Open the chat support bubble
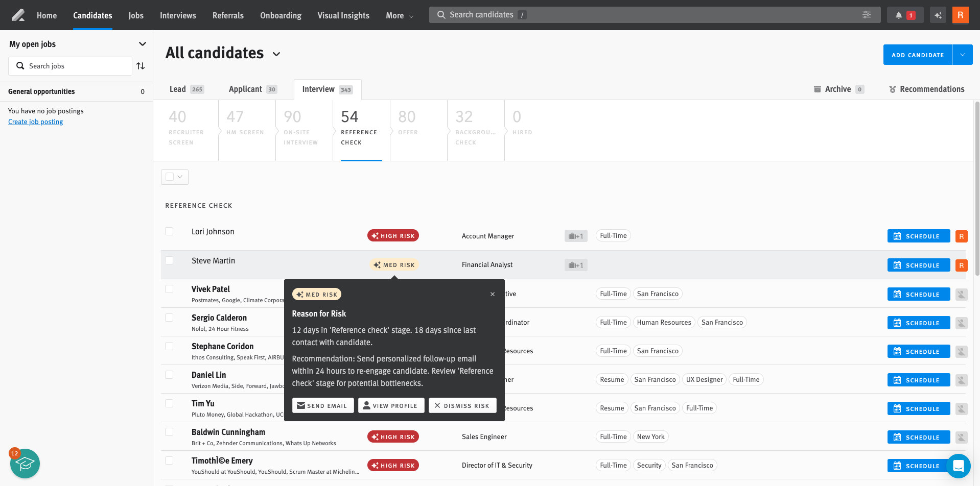Image resolution: width=980 pixels, height=486 pixels. [958, 466]
